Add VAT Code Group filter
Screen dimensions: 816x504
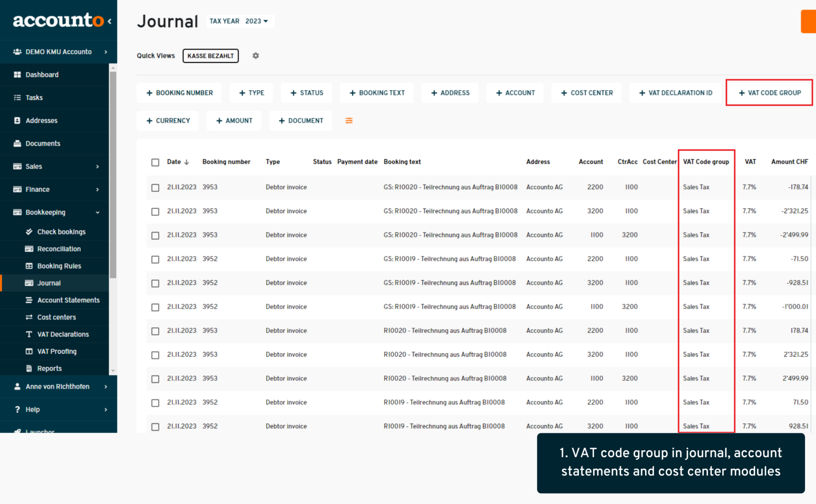click(x=769, y=93)
